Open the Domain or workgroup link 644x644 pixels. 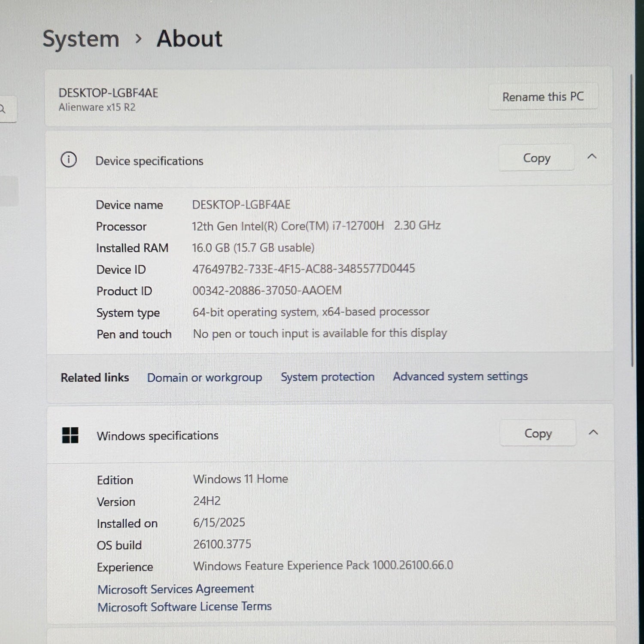click(204, 377)
